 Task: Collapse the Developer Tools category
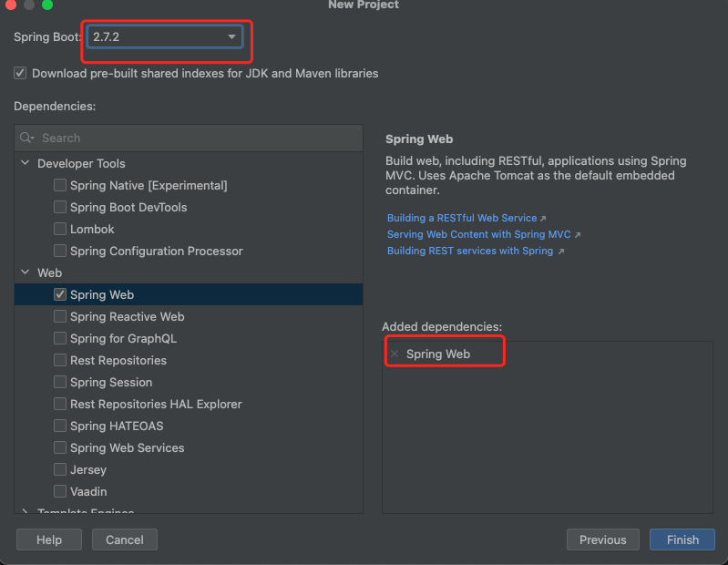pyautogui.click(x=25, y=164)
